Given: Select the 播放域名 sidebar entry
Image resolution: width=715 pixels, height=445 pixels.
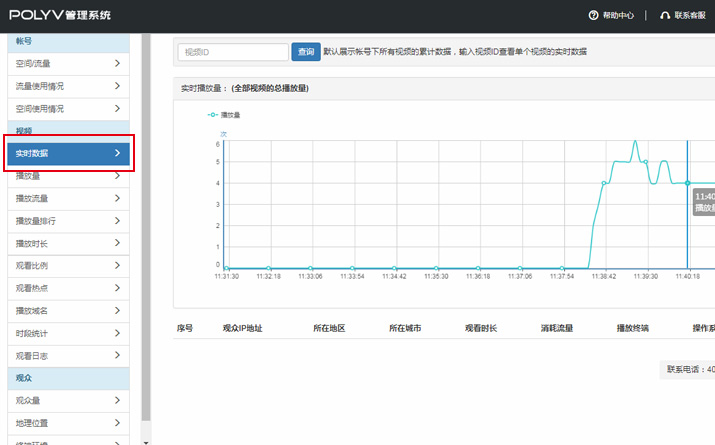Looking at the screenshot, I should (67, 311).
